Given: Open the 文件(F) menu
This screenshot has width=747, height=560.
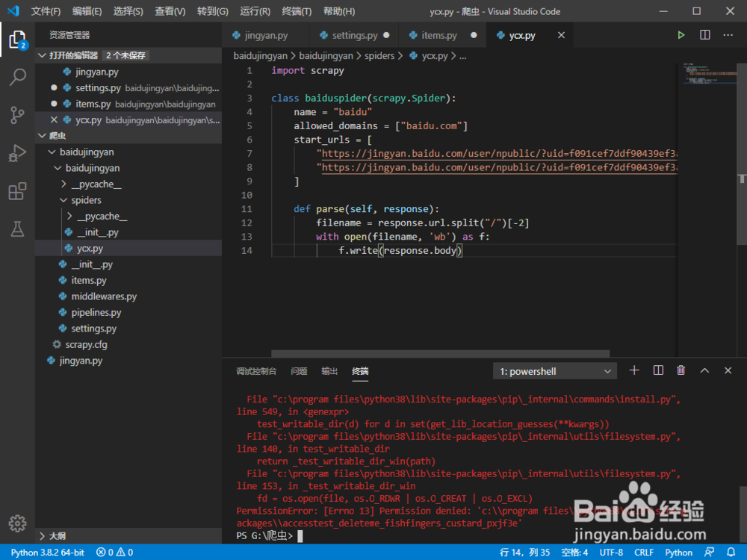Looking at the screenshot, I should (46, 11).
